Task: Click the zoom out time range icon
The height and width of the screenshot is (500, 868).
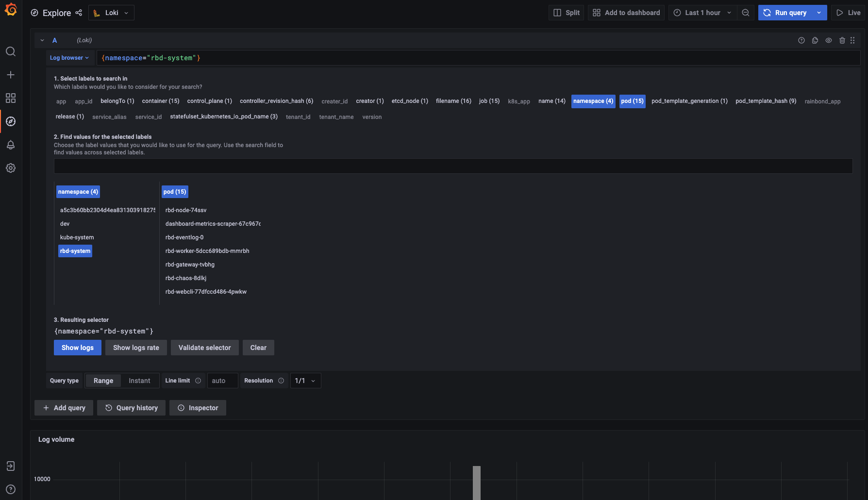Action: 746,13
